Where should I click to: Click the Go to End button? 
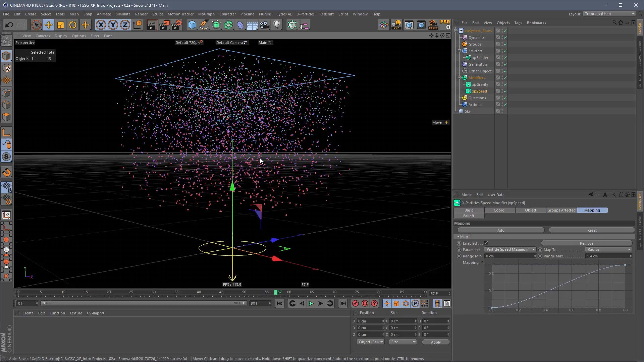342,304
